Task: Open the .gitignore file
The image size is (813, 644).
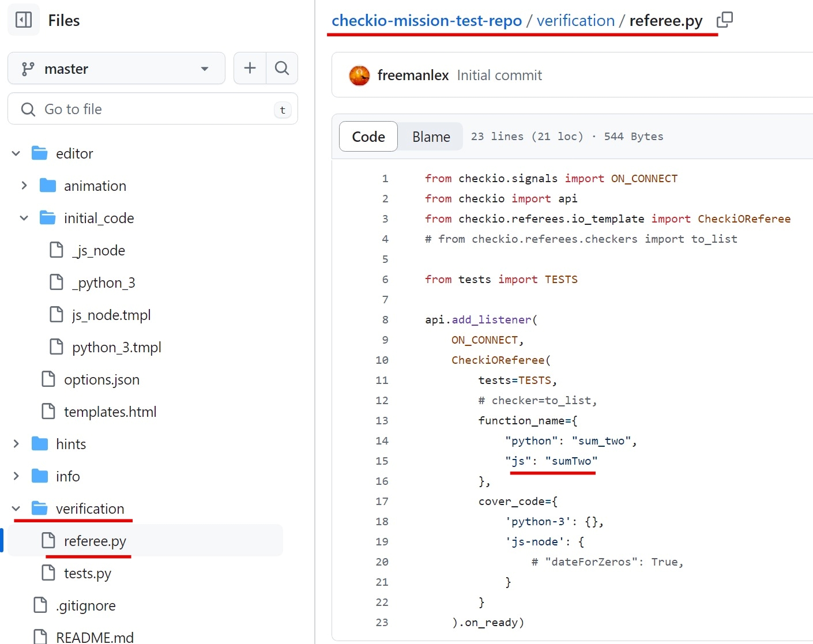Action: click(86, 605)
